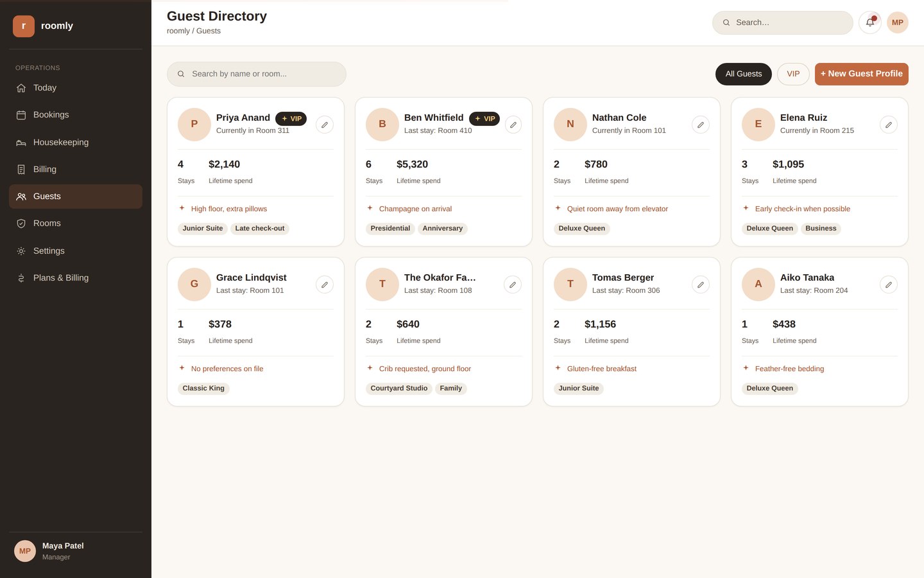Click New Guest Profile button
Screen dimensions: 924x578
click(x=862, y=74)
